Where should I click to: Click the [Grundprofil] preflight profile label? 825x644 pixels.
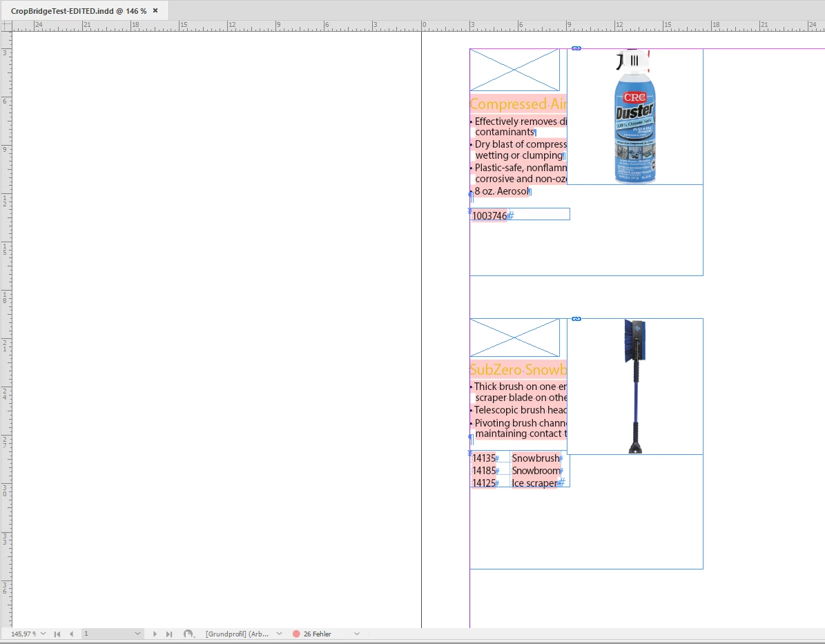[237, 634]
